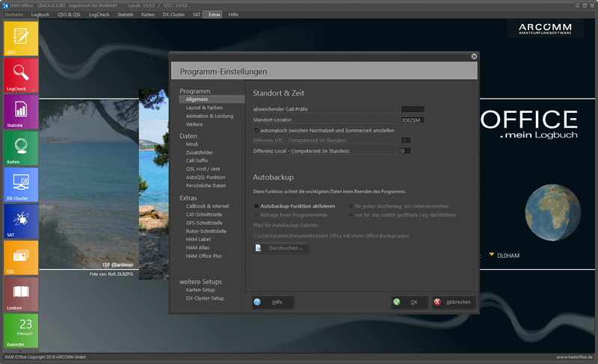Click the Durchsuchen browse button
598x364 pixels.
pos(282,248)
